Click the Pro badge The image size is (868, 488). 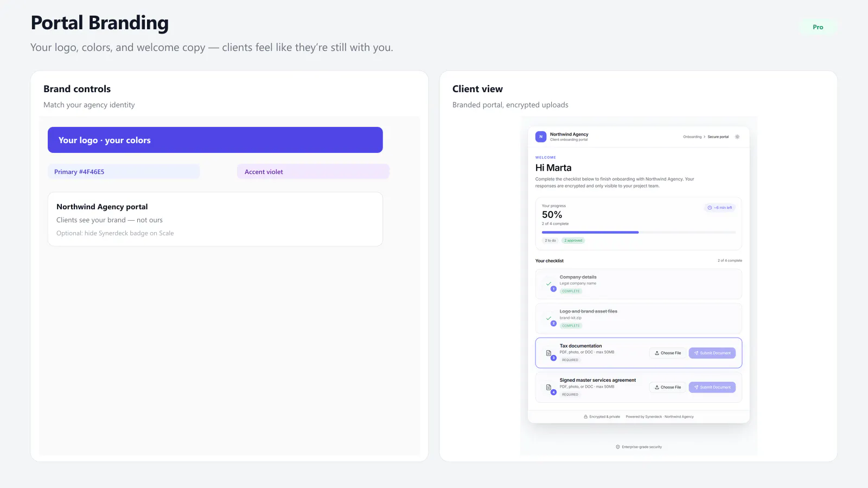818,27
